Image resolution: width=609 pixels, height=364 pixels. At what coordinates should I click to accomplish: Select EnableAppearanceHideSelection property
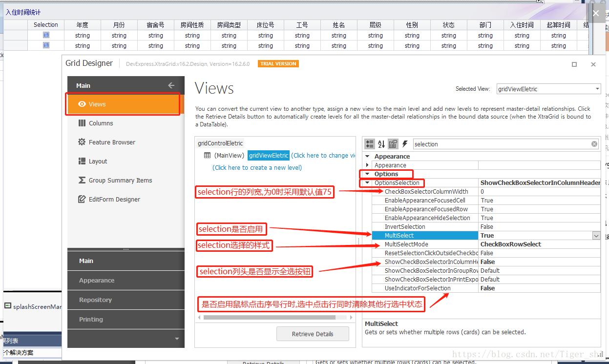[x=427, y=218]
